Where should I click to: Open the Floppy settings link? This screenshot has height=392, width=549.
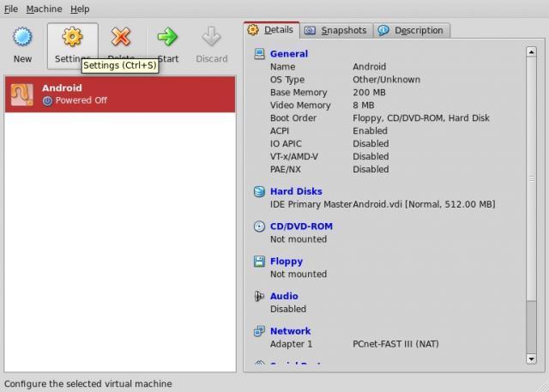287,262
